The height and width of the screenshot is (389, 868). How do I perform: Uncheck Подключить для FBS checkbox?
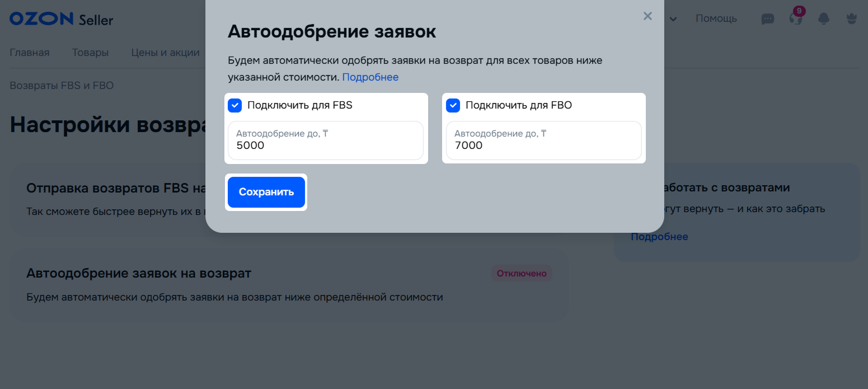(x=235, y=105)
